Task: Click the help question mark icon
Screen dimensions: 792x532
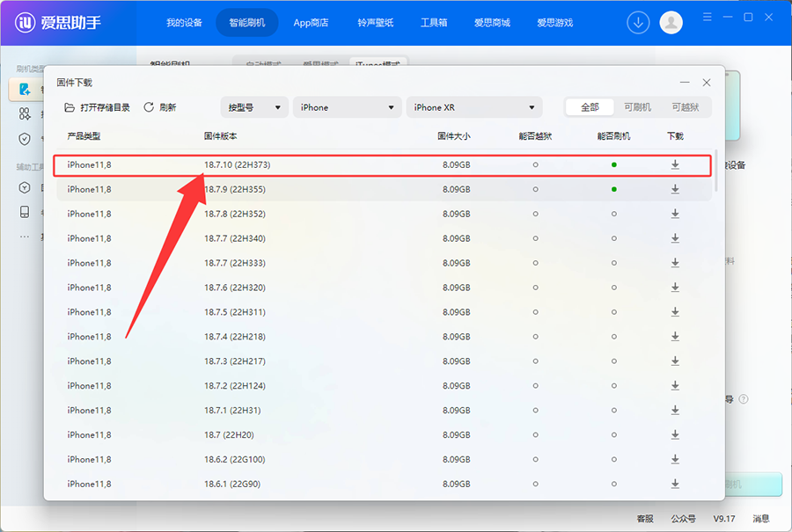Action: pyautogui.click(x=743, y=399)
